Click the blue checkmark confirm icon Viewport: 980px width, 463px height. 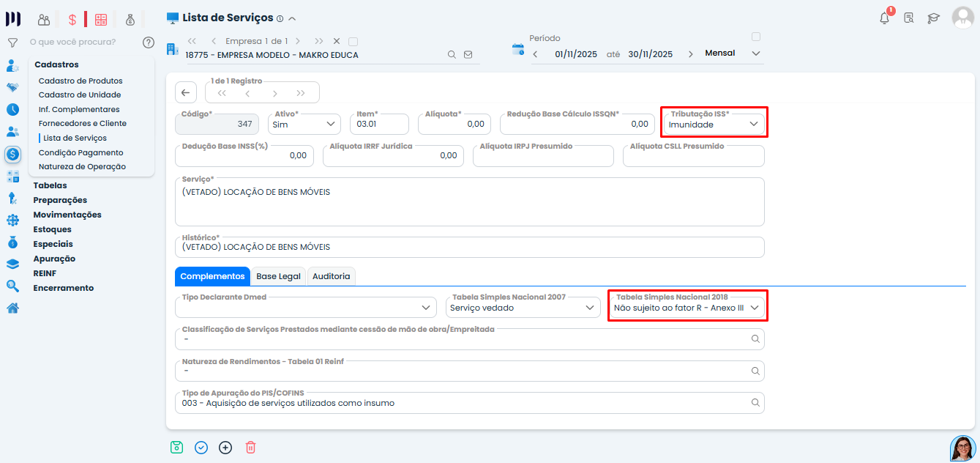click(x=201, y=447)
